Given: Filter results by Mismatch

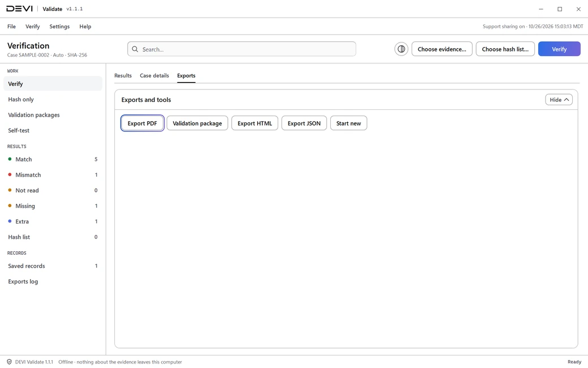Looking at the screenshot, I should (53, 175).
